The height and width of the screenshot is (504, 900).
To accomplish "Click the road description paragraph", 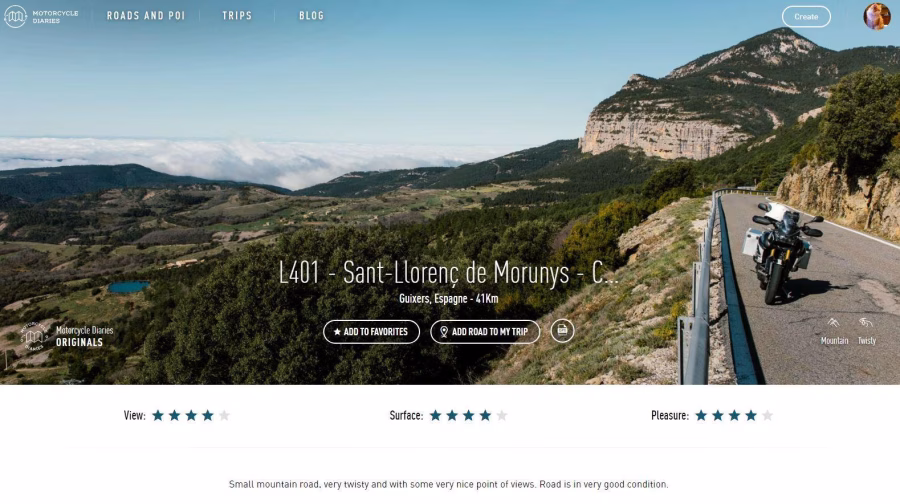I will tap(448, 484).
